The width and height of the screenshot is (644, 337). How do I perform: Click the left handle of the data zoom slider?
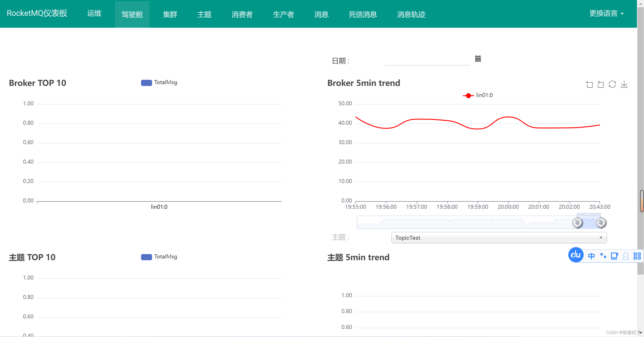pos(577,222)
